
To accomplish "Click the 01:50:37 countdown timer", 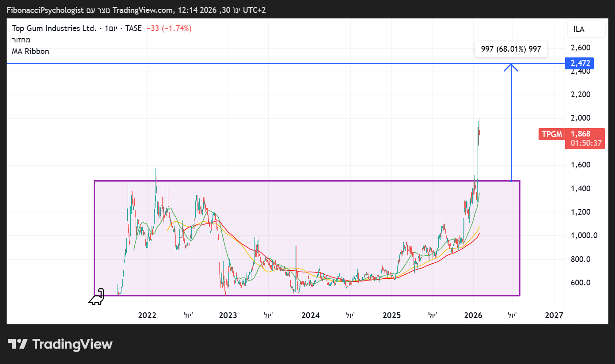I will click(586, 143).
